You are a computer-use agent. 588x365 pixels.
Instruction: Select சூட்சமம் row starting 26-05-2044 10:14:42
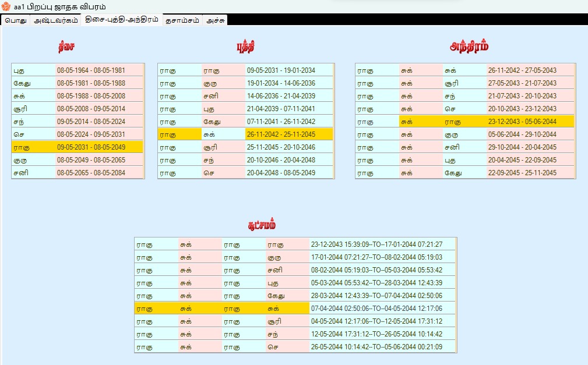[295, 346]
